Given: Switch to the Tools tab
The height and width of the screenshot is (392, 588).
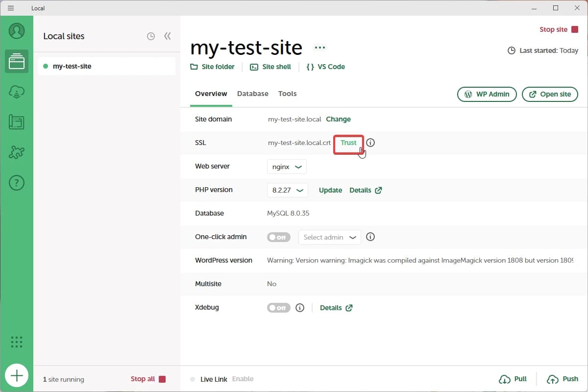Looking at the screenshot, I should pos(287,94).
